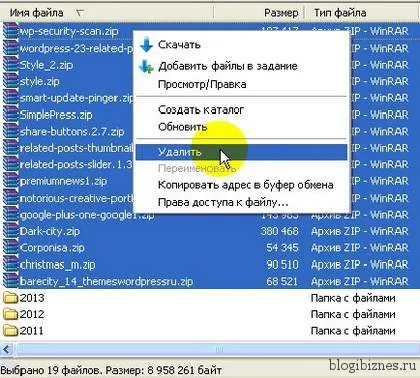Screen dimensions: 420x378
Task: Click the sort arrow in Имя файла header
Action: (80, 13)
